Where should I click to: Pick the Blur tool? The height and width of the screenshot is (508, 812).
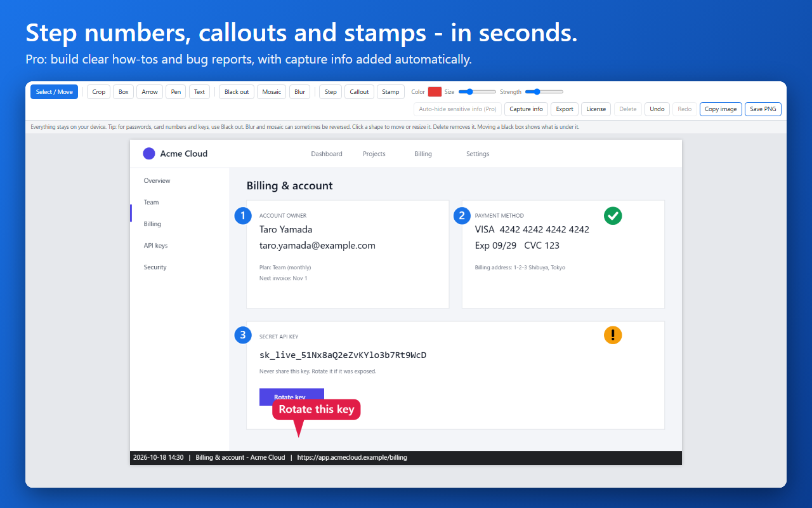coord(300,92)
